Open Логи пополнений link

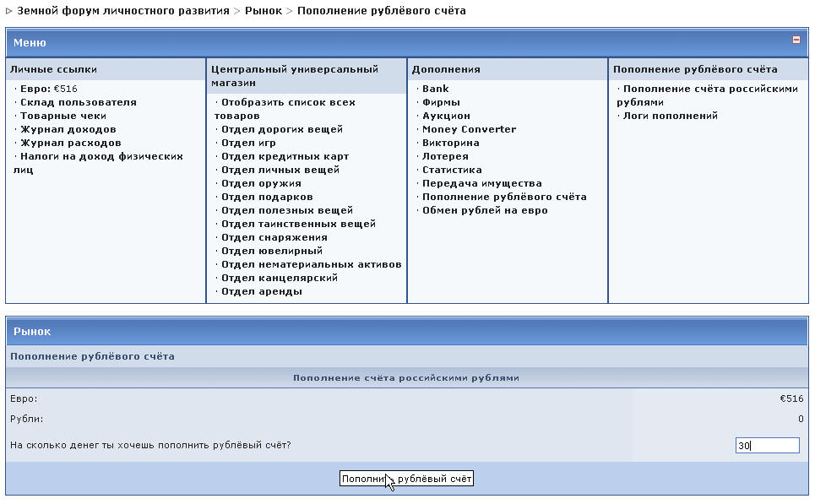(x=671, y=116)
